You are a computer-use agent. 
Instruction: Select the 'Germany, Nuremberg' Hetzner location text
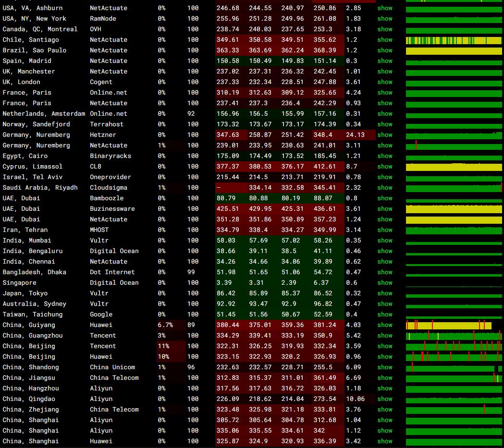36,135
